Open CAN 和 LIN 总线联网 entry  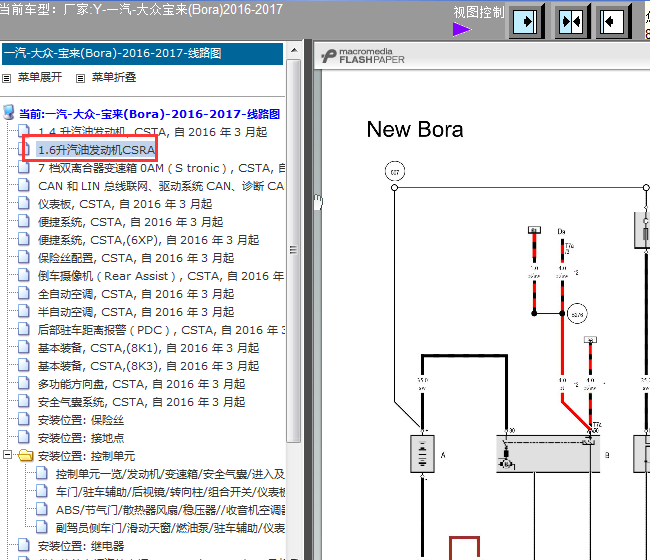click(161, 186)
